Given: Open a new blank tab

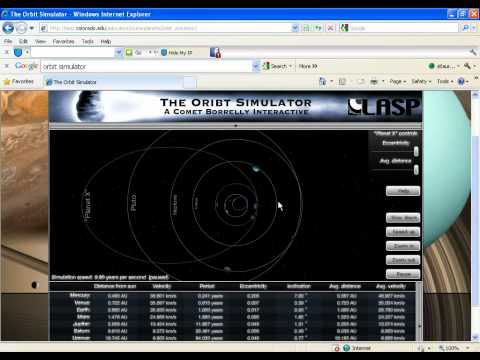Looking at the screenshot, I should [190, 82].
